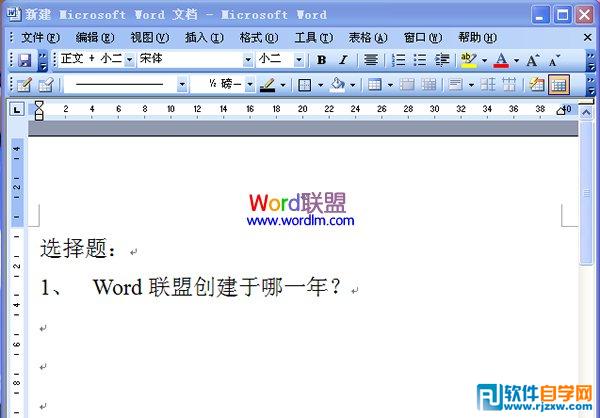600x418 pixels.
Task: Apply numbered list formatting
Action: (398, 60)
